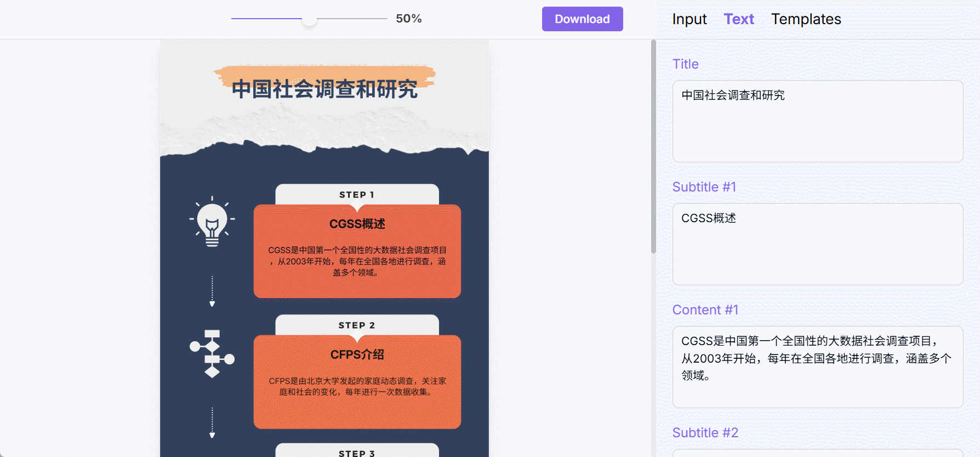Click the Subtitle #1 label
The image size is (980, 457).
pos(704,187)
